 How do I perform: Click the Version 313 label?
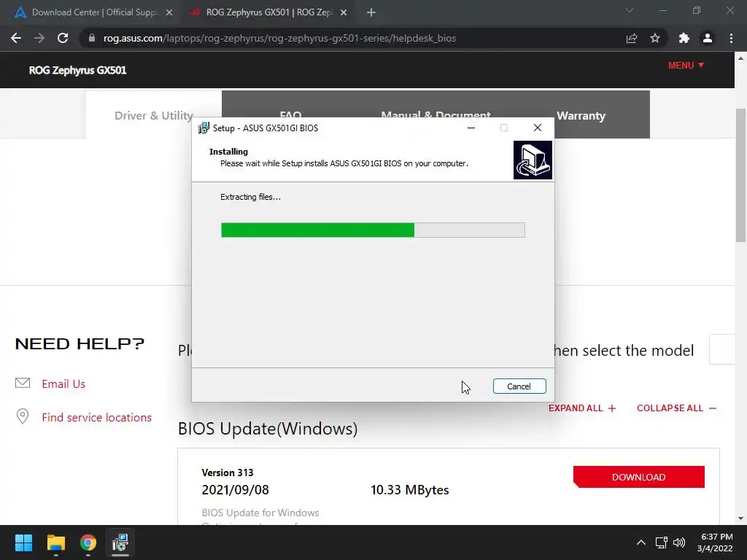228,472
